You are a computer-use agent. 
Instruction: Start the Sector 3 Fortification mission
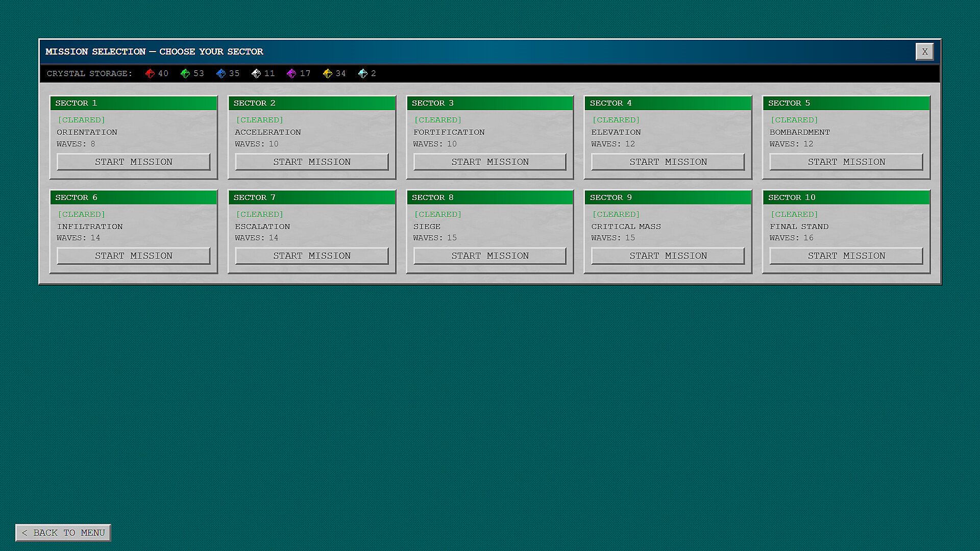[489, 162]
